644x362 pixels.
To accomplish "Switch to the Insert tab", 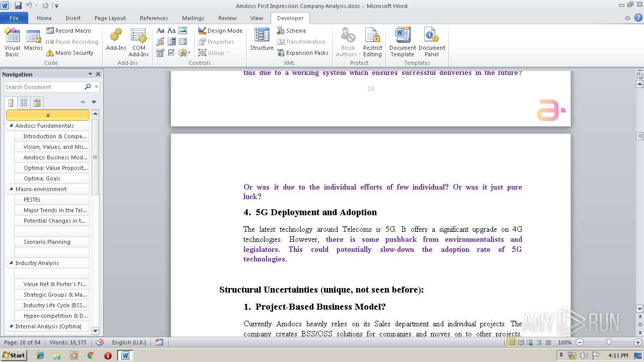I will pos(73,18).
